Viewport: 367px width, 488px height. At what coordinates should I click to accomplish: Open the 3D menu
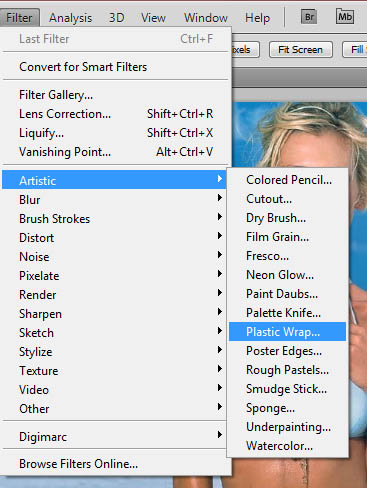tap(117, 18)
